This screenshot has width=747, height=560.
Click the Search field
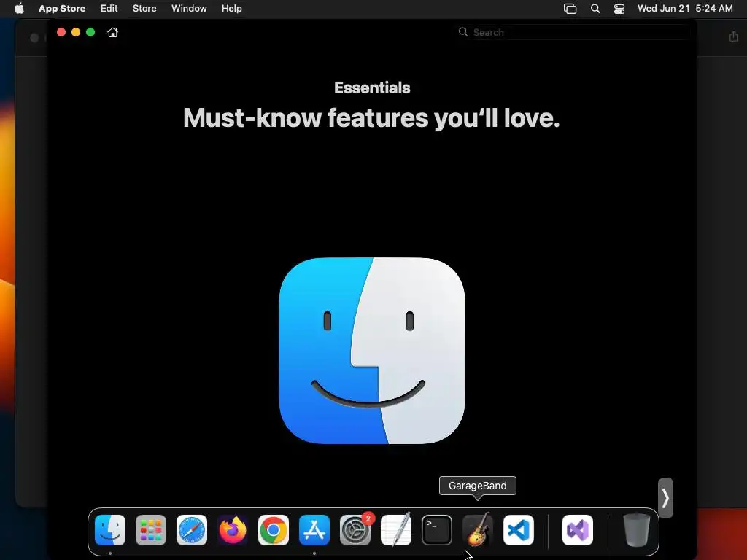coord(573,32)
